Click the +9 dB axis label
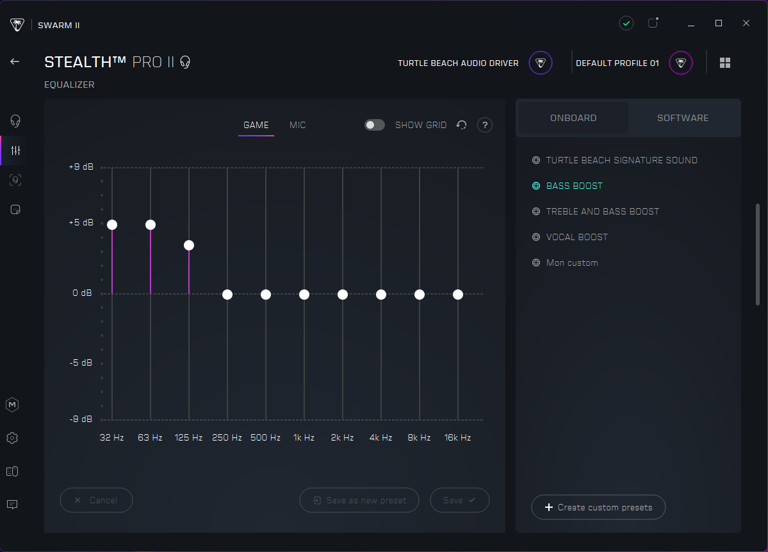Image resolution: width=768 pixels, height=552 pixels. (81, 167)
